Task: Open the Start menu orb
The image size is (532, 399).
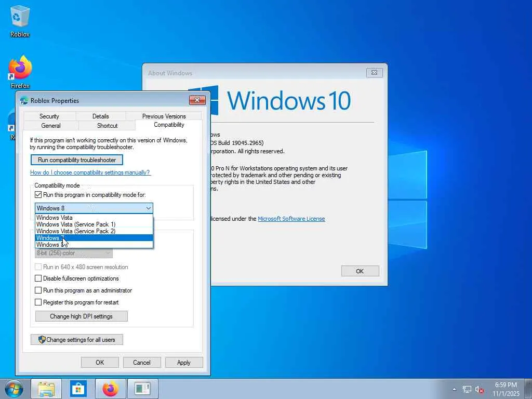Action: pos(14,389)
